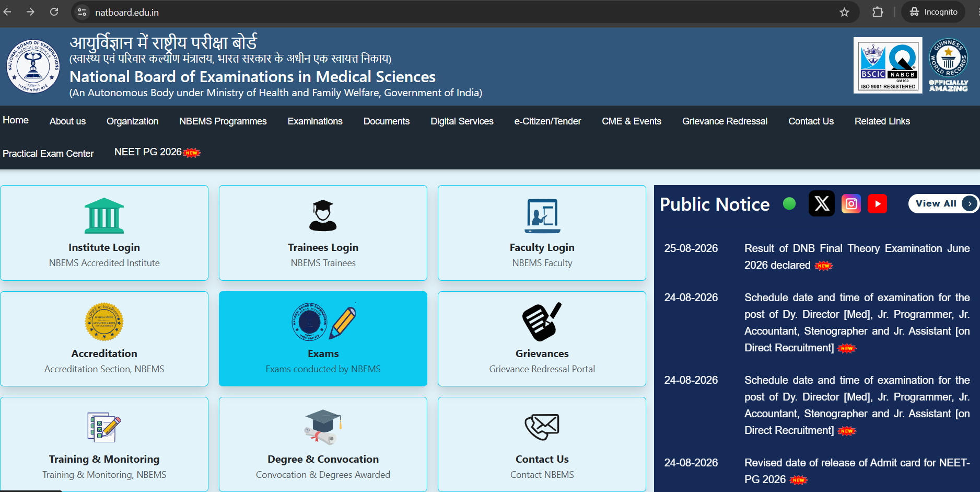Click the Public Notice heading
The image size is (980, 492).
715,204
